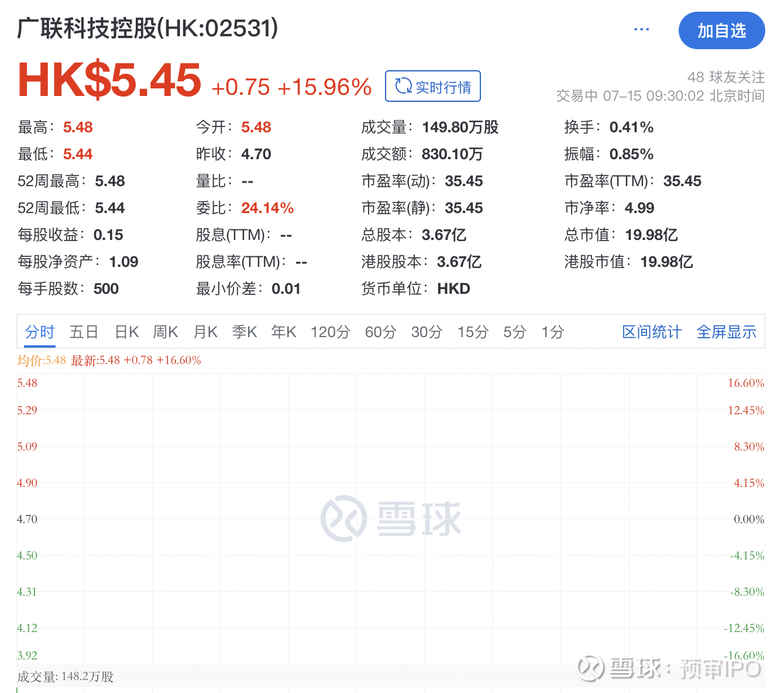Click the chart 最新:5.48 +0.78 +16.60% label
Screen dimensions: 784x693
[136, 361]
